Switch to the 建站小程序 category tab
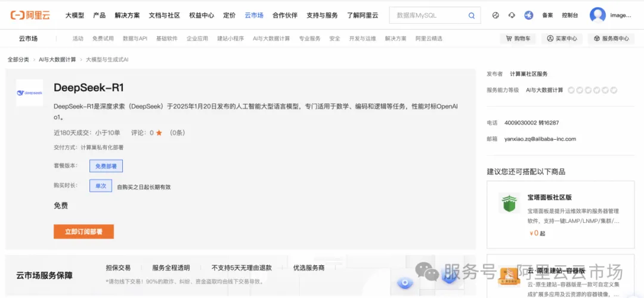 point(231,39)
